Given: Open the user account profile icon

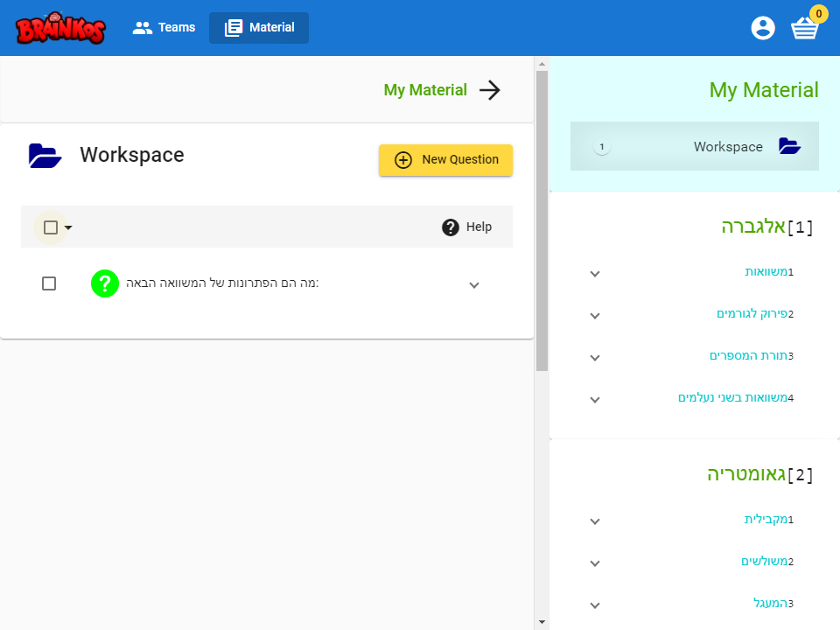Looking at the screenshot, I should (x=763, y=28).
